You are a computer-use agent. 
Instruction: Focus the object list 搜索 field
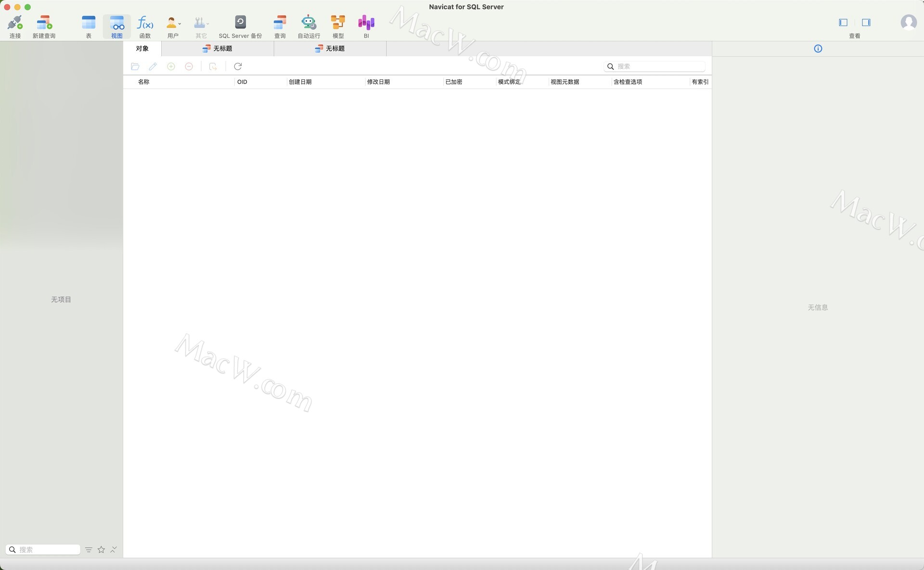point(654,66)
